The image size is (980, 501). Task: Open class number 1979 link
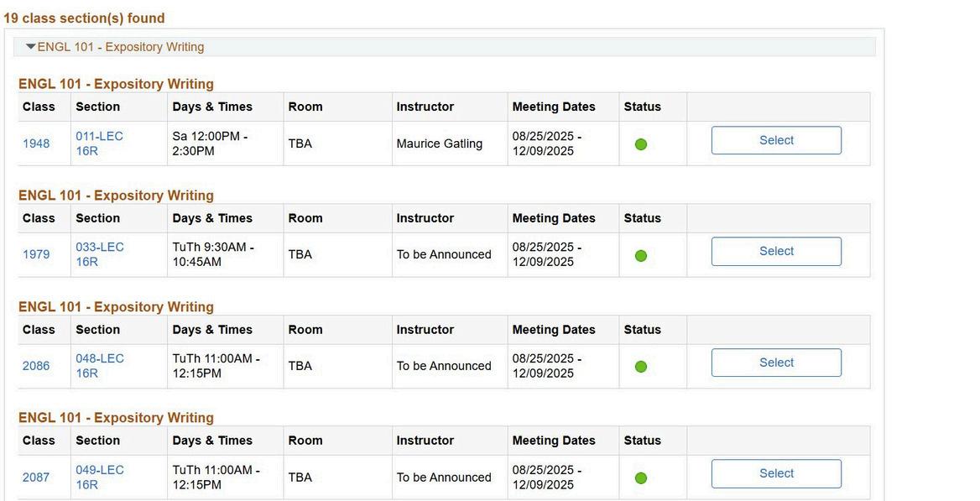coord(36,254)
